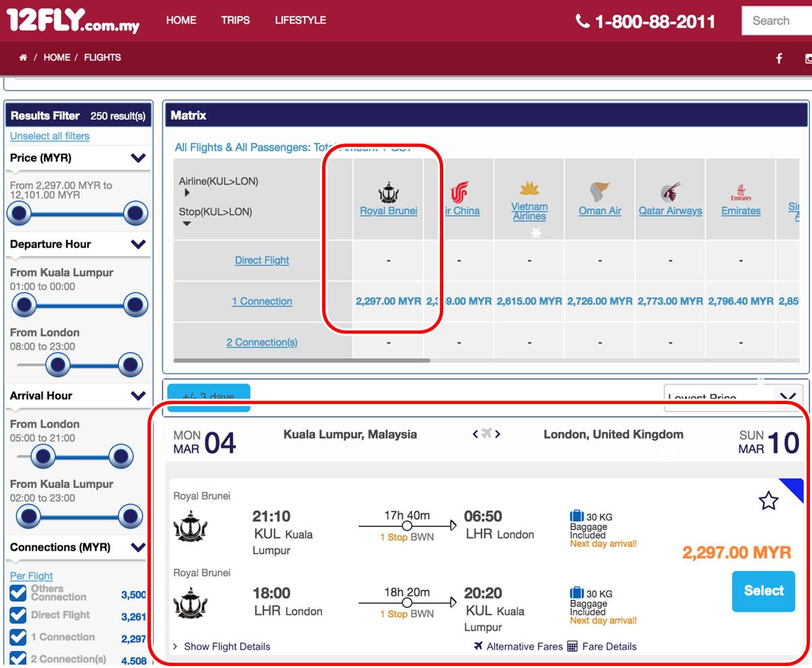Viewport: 812px width, 668px height.
Task: Open Alternative Fares
Action: pos(524,646)
